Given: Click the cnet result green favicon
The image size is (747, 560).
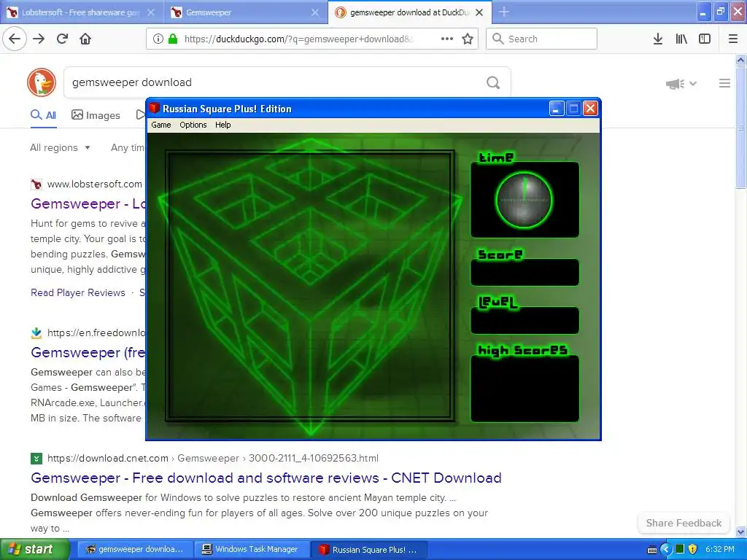Looking at the screenshot, I should point(36,459).
